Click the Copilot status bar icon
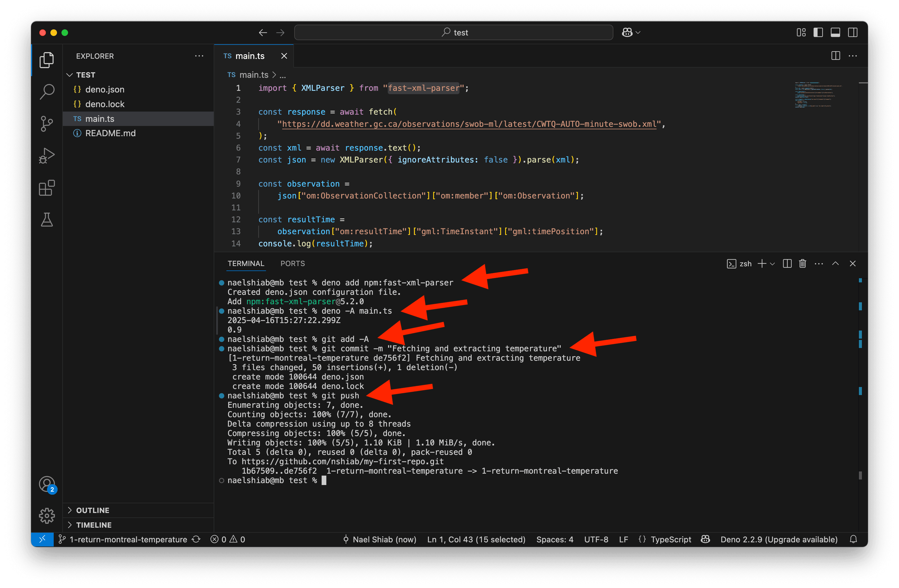The image size is (899, 588). coord(705,539)
